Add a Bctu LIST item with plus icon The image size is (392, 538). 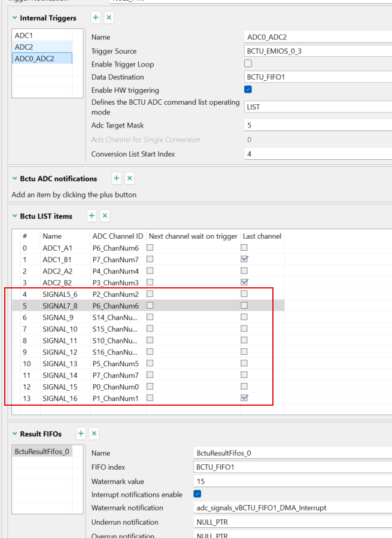pos(92,215)
